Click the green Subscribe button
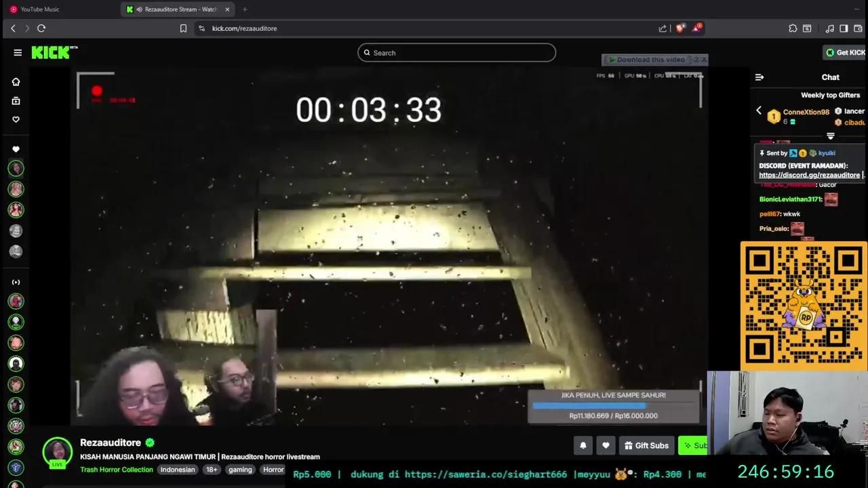 [x=693, y=445]
